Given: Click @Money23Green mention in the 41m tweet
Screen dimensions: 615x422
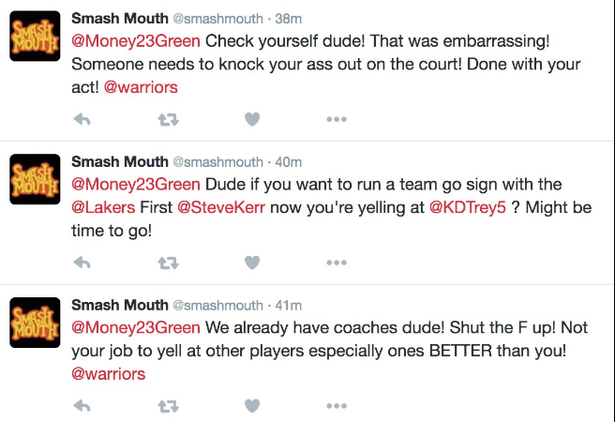Looking at the screenshot, I should click(x=136, y=327).
